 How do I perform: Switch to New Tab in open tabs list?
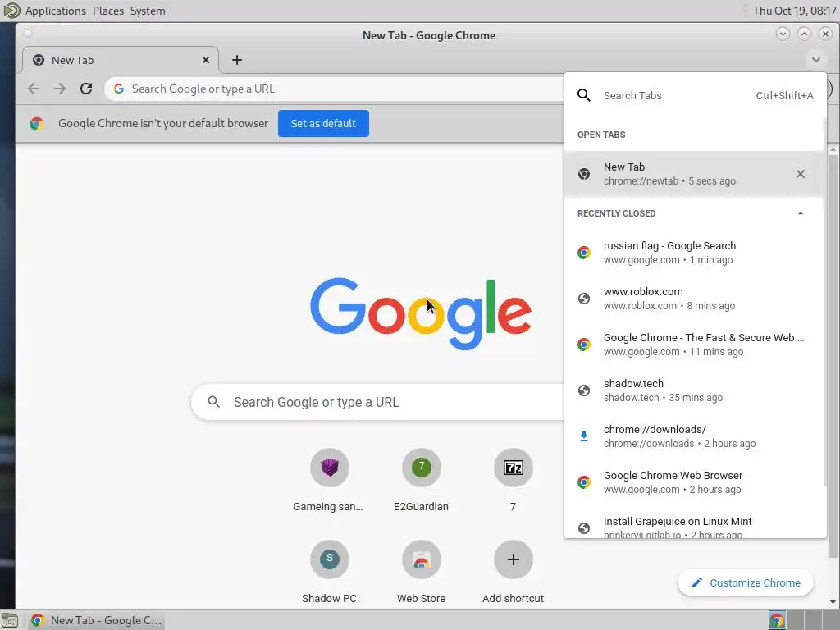pos(694,174)
